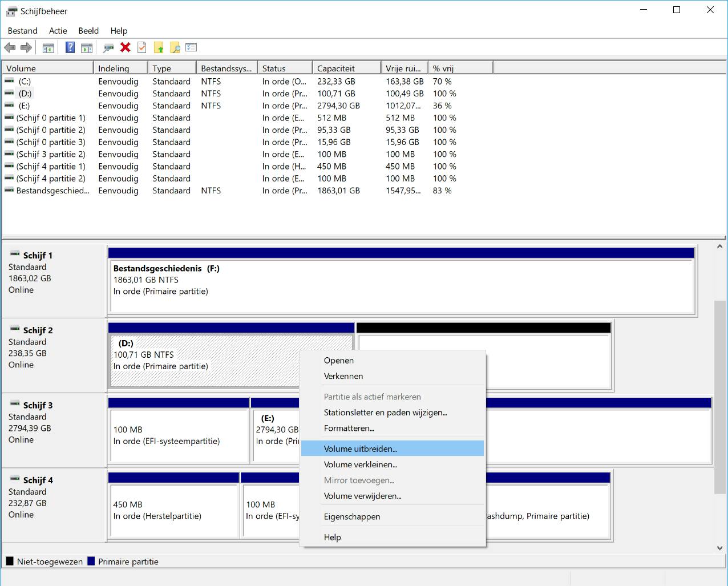Screen dimensions: 728x586
Task: Click the scroll down arrow in disk pane
Action: [719, 548]
